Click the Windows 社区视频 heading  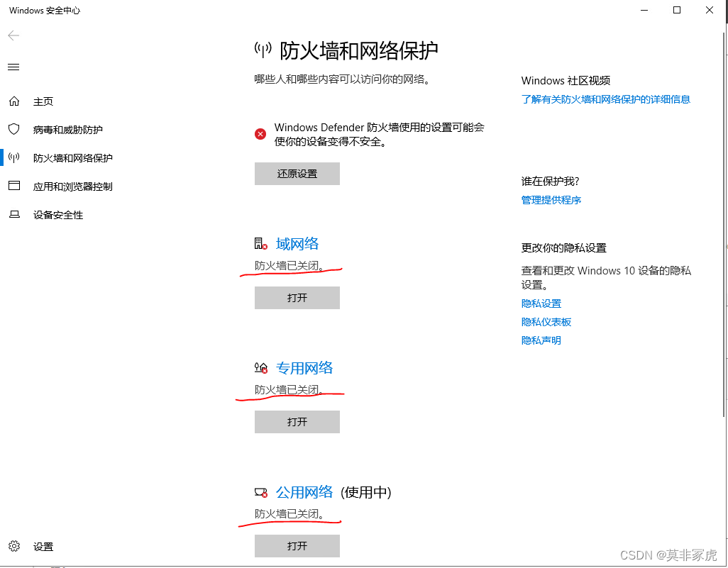click(566, 81)
